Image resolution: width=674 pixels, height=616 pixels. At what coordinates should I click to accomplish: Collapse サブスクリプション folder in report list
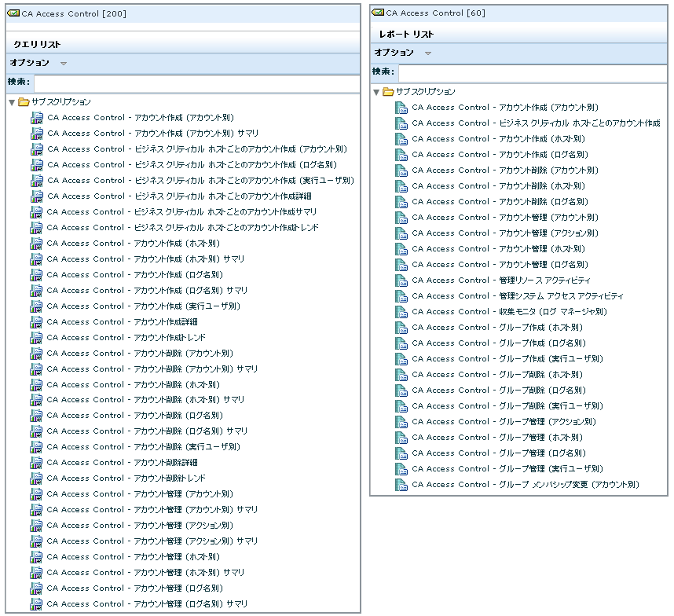pos(376,92)
